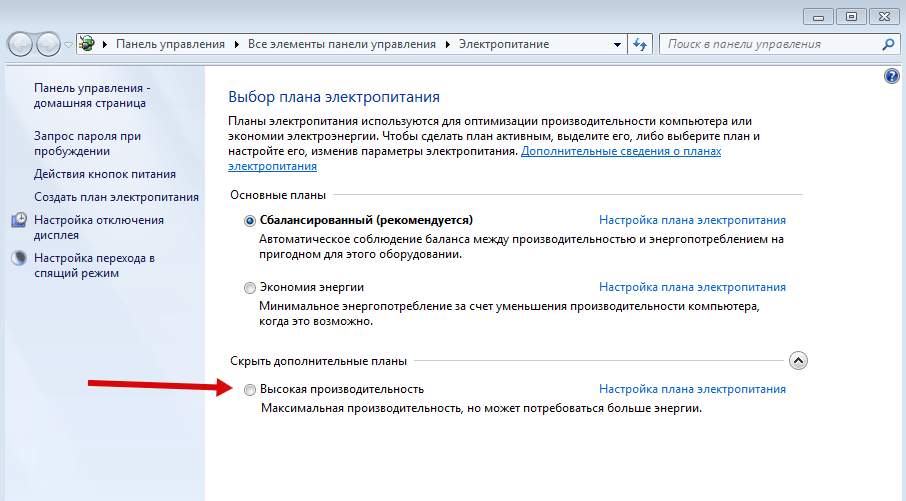Go to Все элементы панели управления breadcrumb
Screen dimensions: 906x501
coord(341,45)
